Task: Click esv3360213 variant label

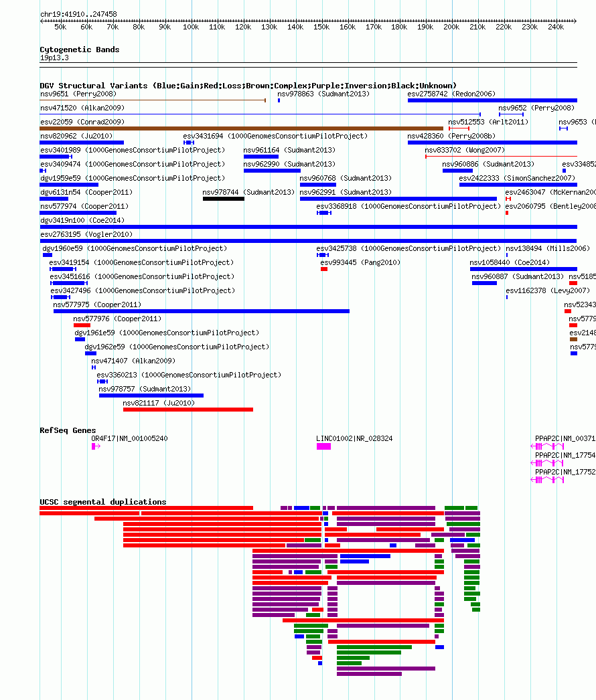Action: (189, 375)
